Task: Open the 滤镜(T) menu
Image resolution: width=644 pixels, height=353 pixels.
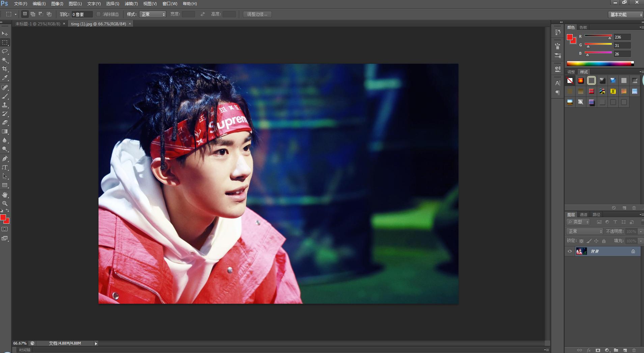Action: [131, 4]
